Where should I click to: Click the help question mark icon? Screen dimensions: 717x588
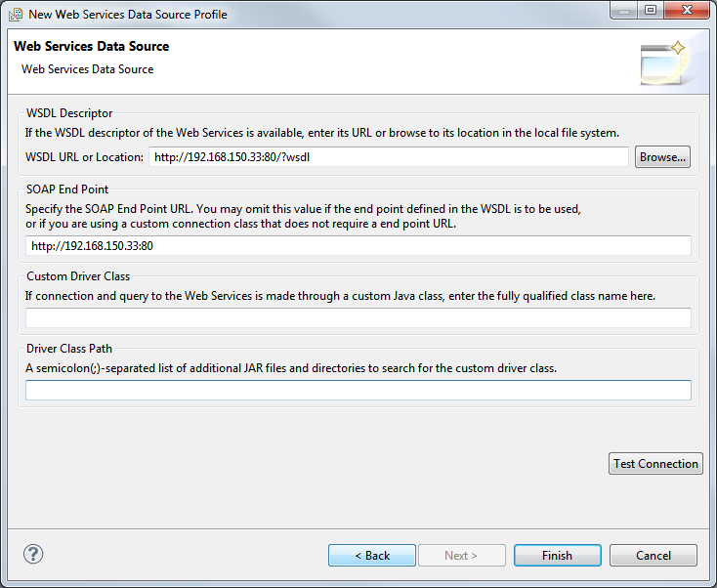pos(33,554)
